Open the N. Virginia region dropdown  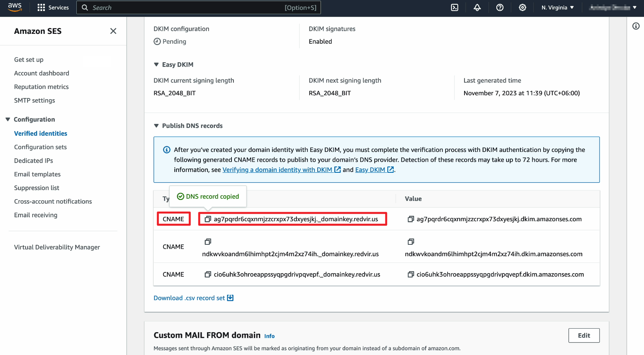pos(557,7)
